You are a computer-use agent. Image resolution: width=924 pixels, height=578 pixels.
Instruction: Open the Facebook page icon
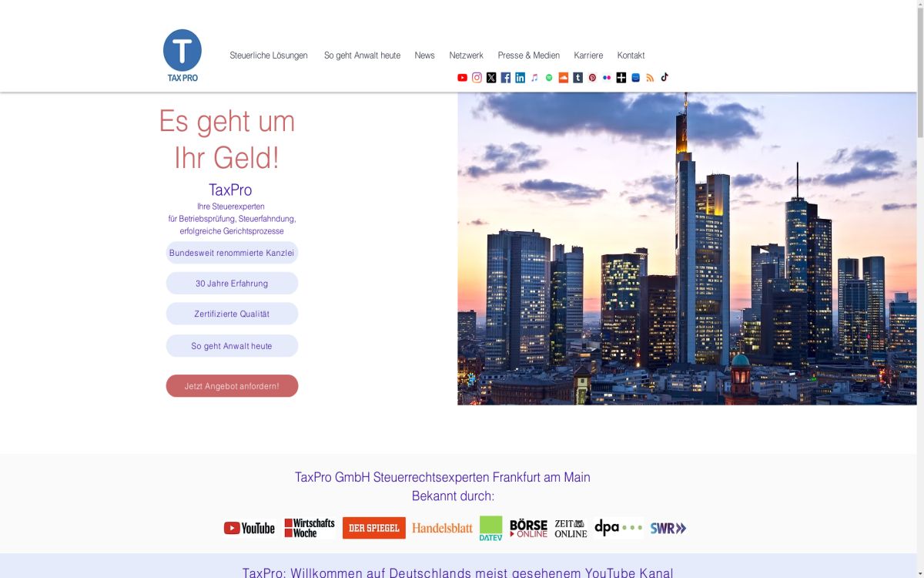click(x=505, y=77)
